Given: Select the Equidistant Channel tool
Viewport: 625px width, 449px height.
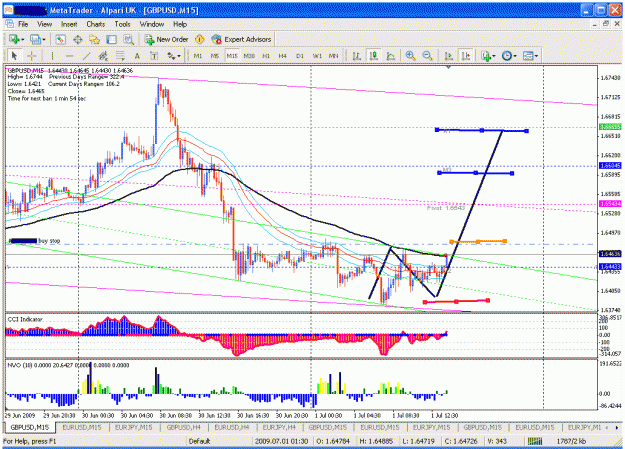Looking at the screenshot, I should tap(103, 56).
